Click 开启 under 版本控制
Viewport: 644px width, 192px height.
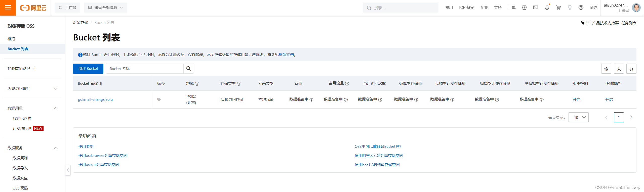click(x=576, y=100)
